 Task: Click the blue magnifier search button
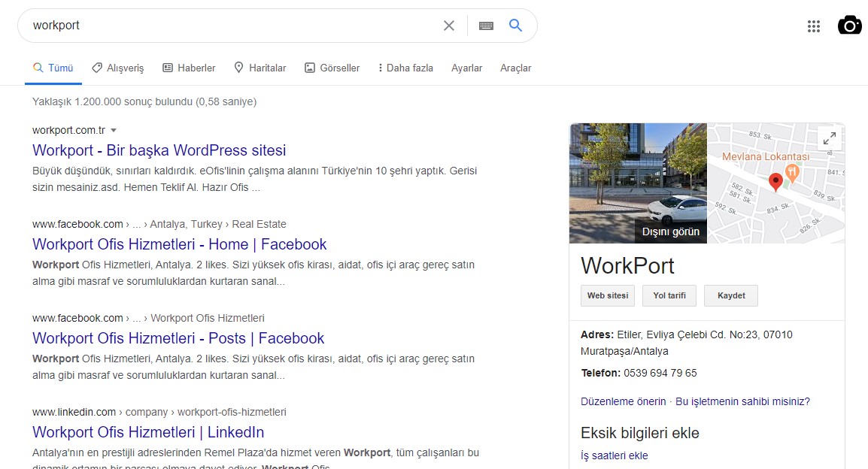(x=515, y=26)
